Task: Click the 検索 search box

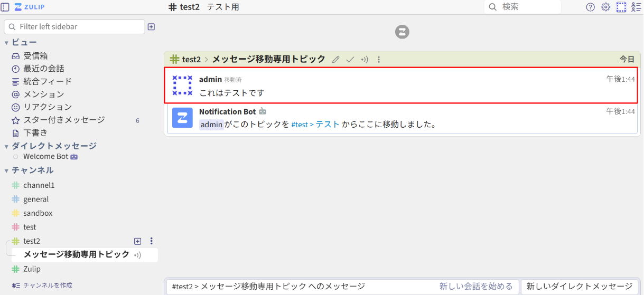Action: click(x=522, y=7)
